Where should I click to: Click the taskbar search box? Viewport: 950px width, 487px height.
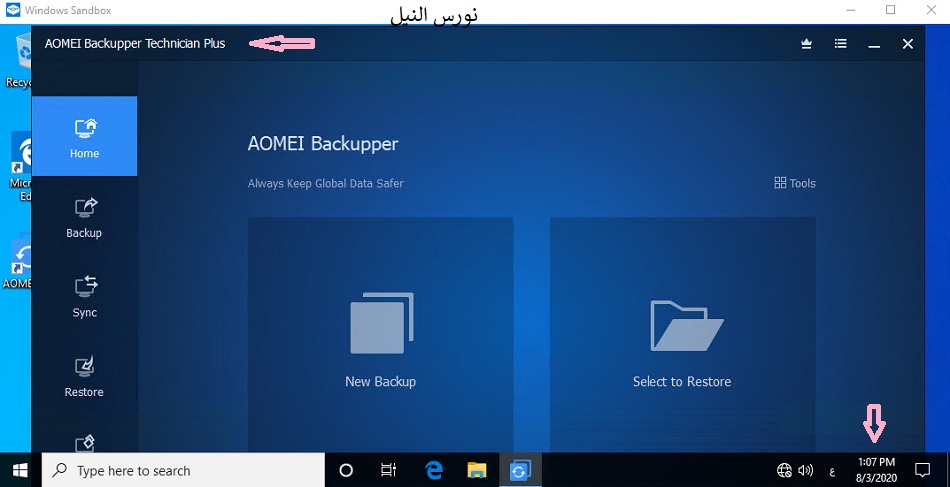pyautogui.click(x=184, y=470)
